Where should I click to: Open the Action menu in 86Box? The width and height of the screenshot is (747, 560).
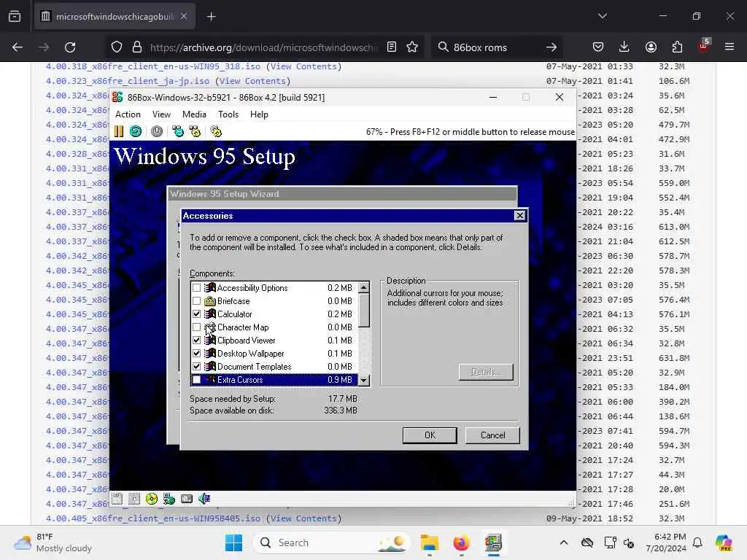coord(128,114)
